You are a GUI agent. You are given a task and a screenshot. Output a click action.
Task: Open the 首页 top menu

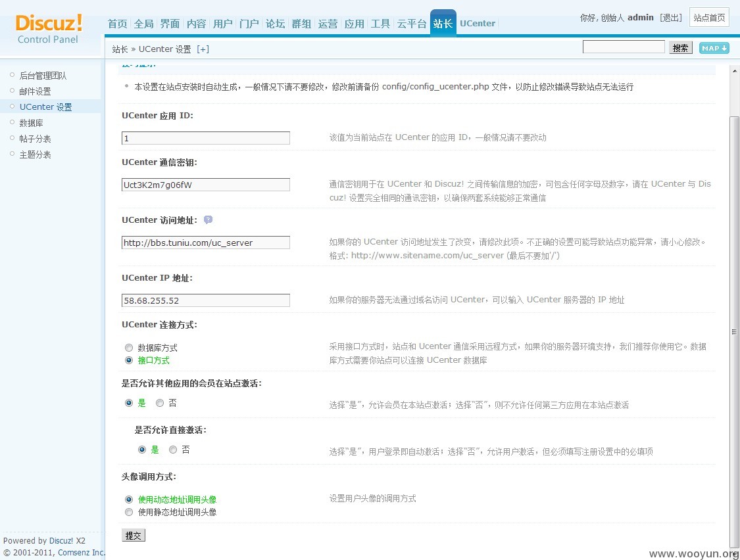118,24
